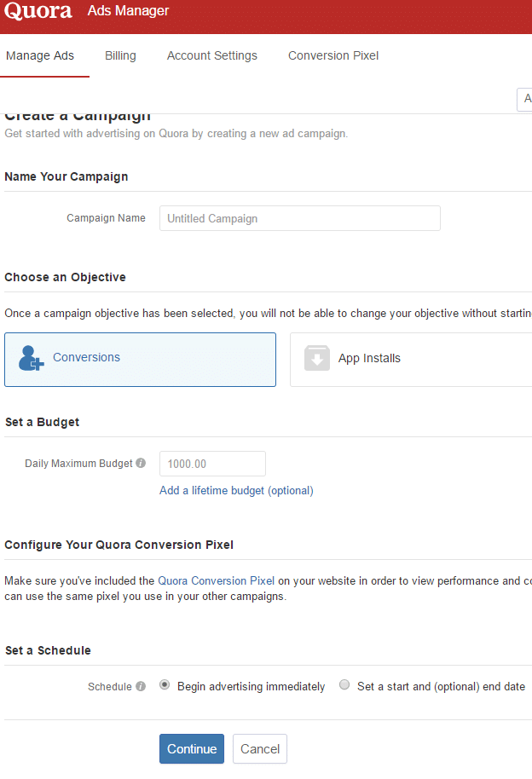This screenshot has height=779, width=532.
Task: Open Add a lifetime budget link
Action: point(236,490)
